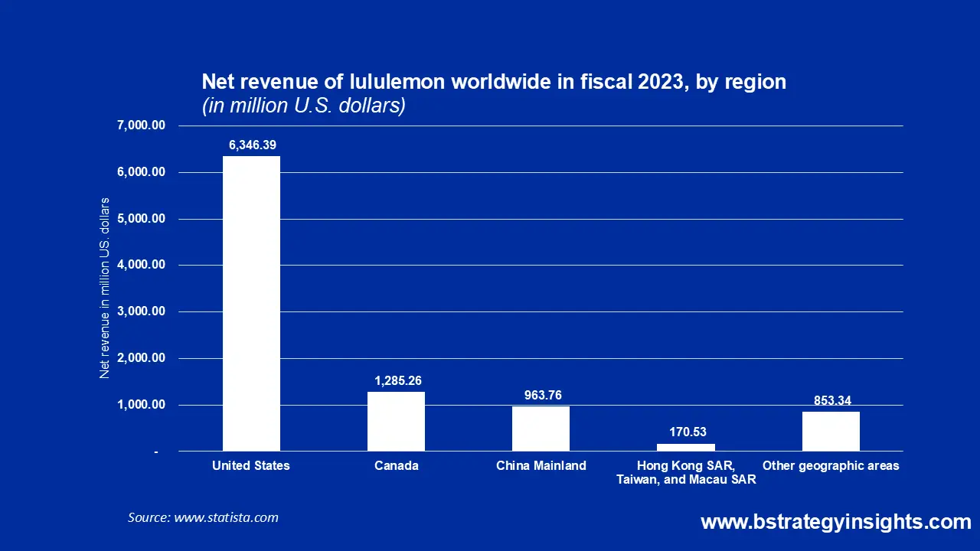
Task: Click the 963.76 data label
Action: [x=542, y=395]
